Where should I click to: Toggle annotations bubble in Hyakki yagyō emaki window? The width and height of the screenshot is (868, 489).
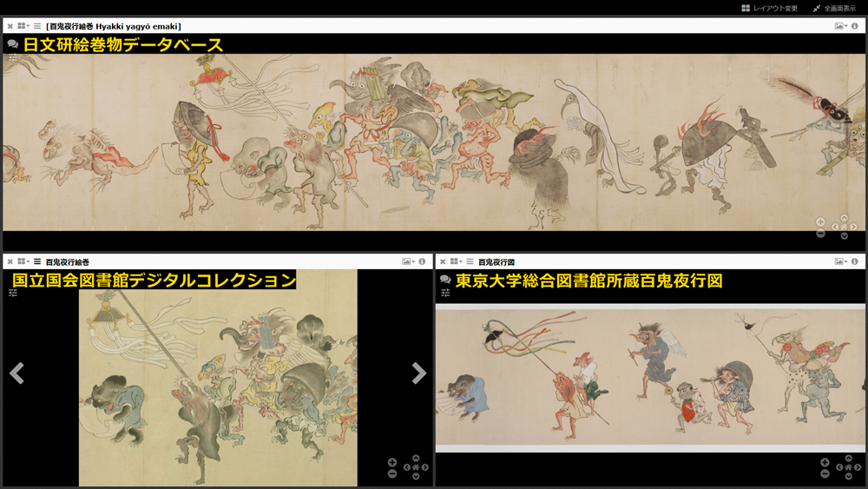pyautogui.click(x=12, y=44)
